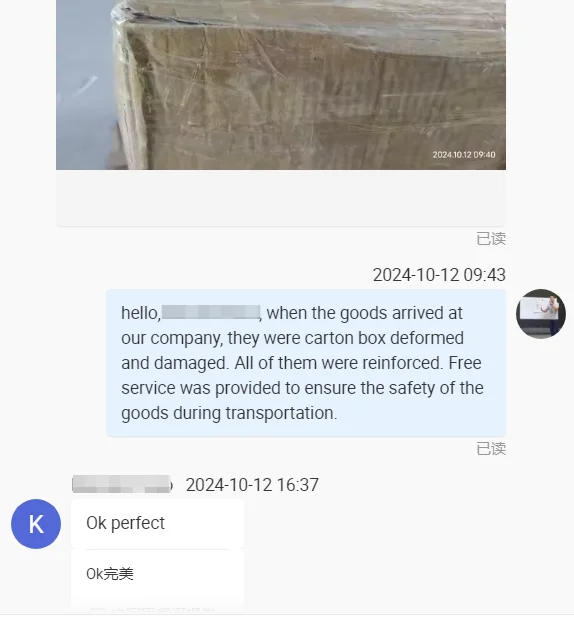Select the 'Ok perfect' message bubble
The image size is (574, 621).
(x=157, y=523)
